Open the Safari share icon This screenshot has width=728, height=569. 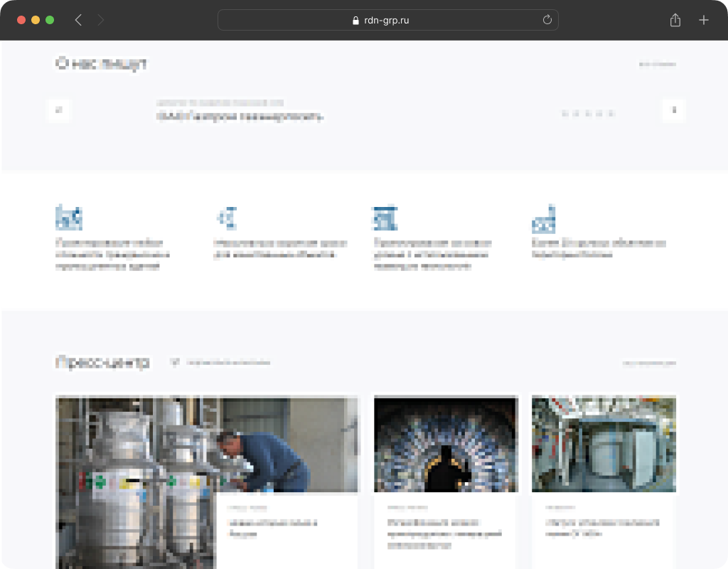click(x=675, y=20)
